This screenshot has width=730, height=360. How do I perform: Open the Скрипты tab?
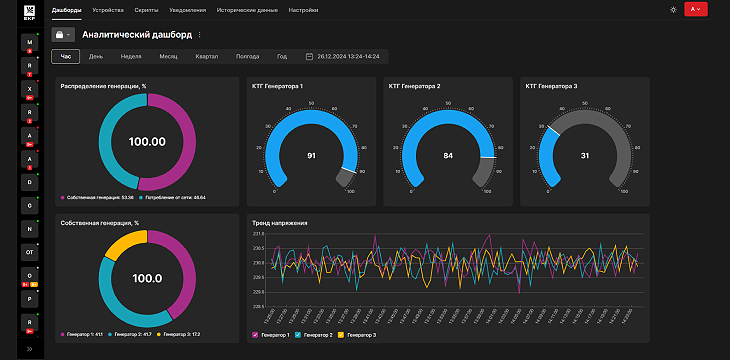146,10
